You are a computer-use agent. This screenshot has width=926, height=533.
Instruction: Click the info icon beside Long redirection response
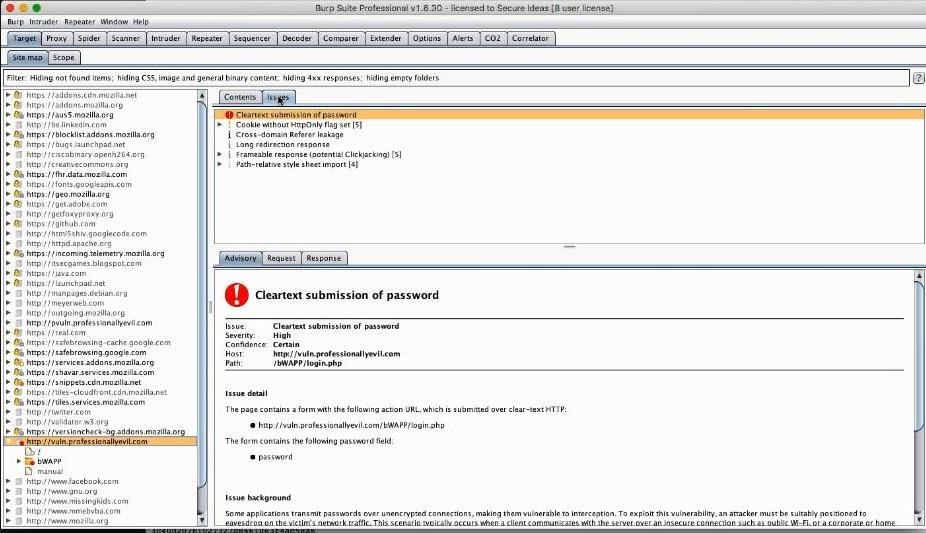click(229, 145)
